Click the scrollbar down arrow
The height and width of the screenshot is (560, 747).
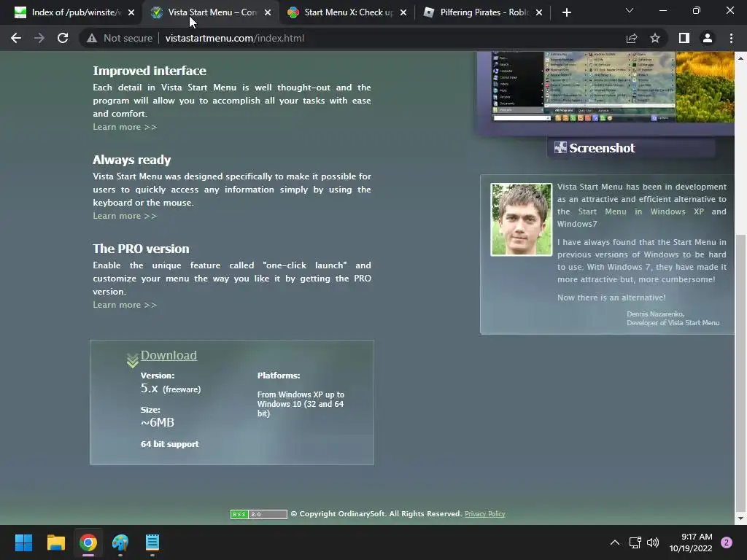tap(740, 518)
